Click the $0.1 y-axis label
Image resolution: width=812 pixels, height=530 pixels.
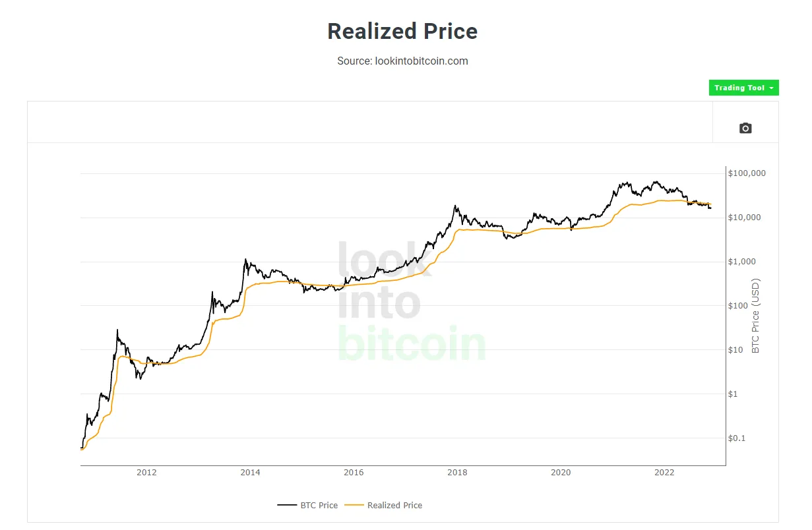point(737,438)
